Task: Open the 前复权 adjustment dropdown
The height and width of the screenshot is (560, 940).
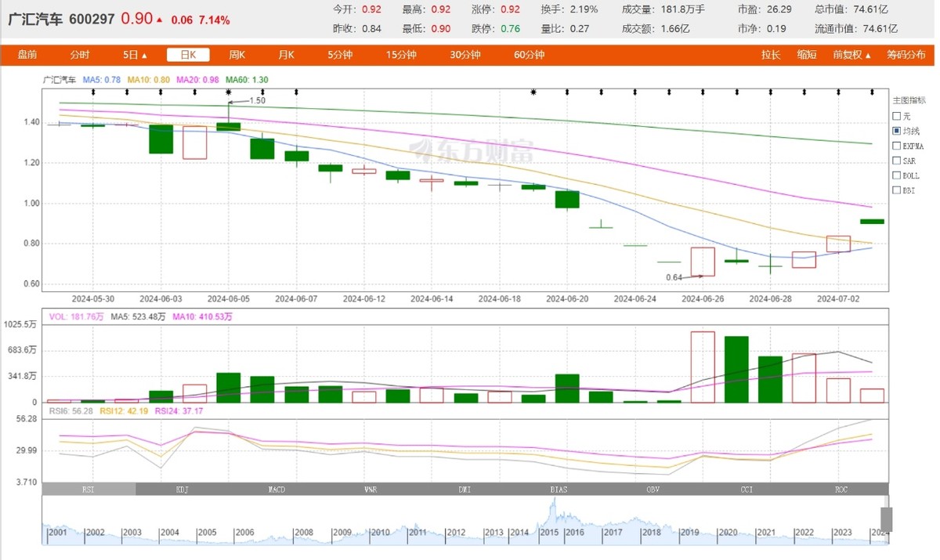Action: (852, 55)
